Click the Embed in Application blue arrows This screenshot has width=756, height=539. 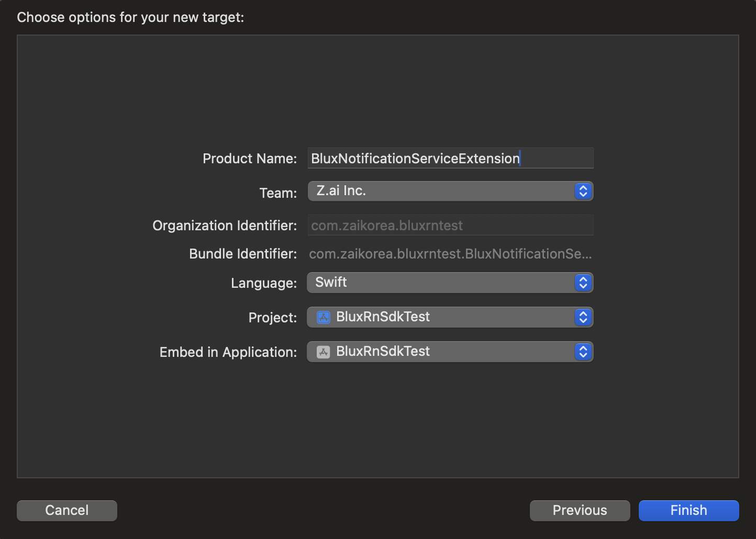click(583, 352)
